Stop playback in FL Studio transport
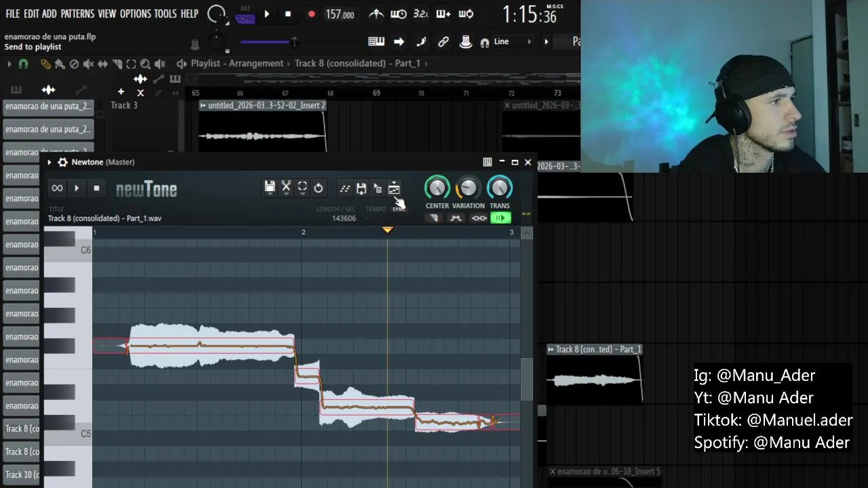 288,14
